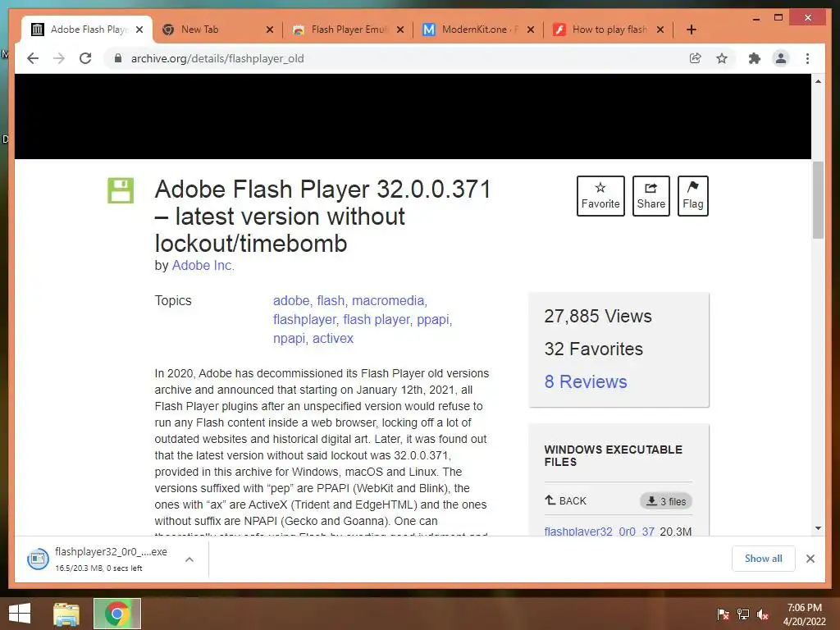The image size is (840, 630).
Task: Open Chrome's three-dot menu
Action: click(807, 58)
